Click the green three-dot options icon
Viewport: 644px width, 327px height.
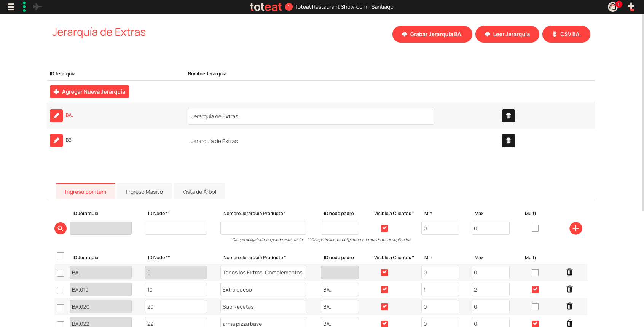tap(24, 7)
